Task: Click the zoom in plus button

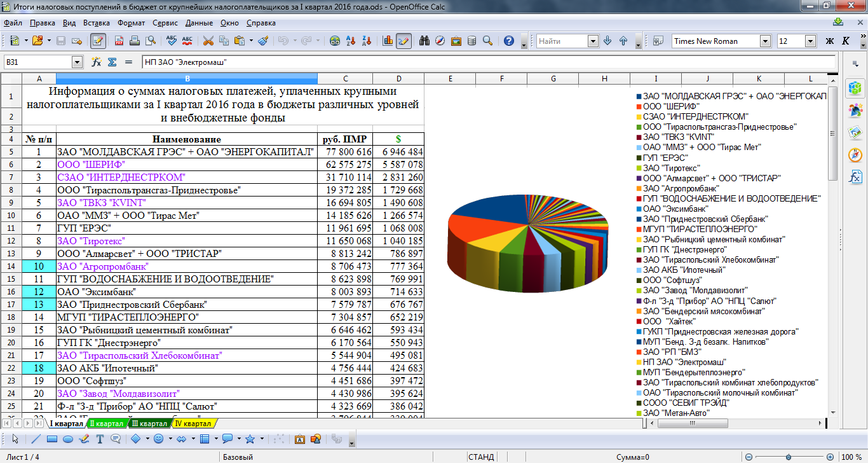Action: 831,457
